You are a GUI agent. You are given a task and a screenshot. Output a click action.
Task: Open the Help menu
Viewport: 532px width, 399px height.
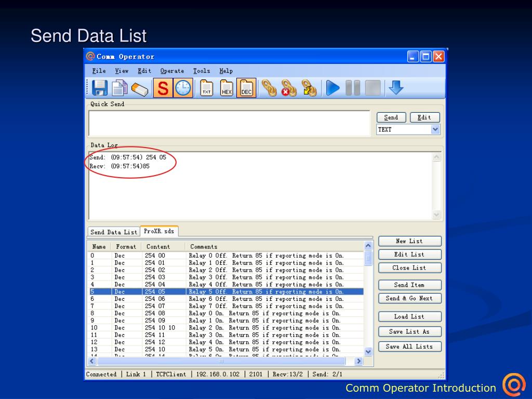click(226, 71)
